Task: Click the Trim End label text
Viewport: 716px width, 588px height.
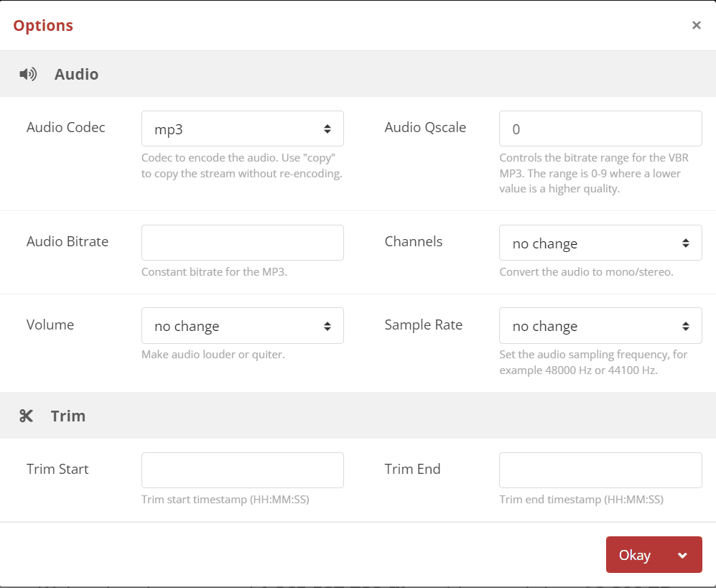Action: click(412, 469)
